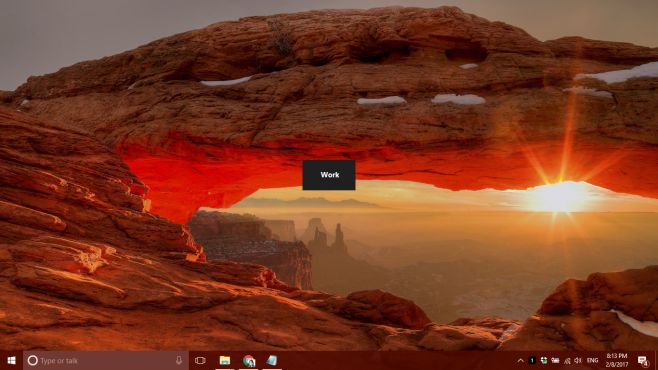Open the blue notebook app in the taskbar

(272, 360)
